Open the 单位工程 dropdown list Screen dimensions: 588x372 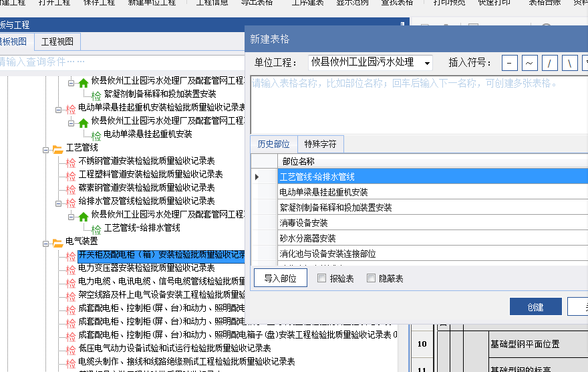(x=427, y=63)
